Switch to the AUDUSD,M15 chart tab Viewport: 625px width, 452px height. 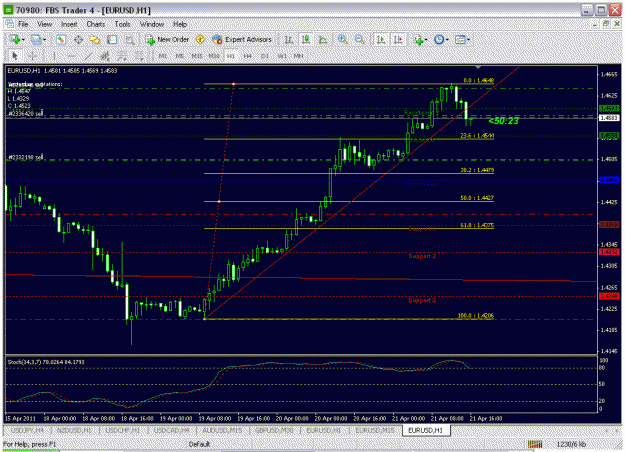[222, 430]
